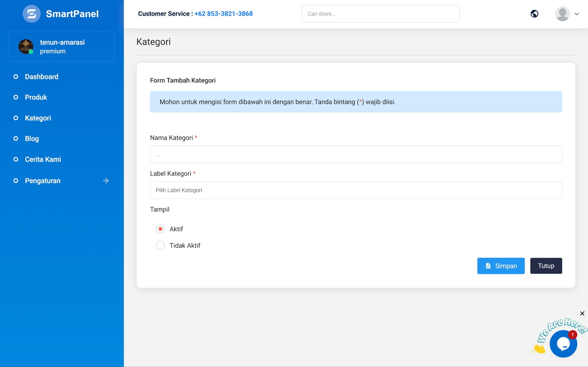Select the Tidak Aktif radio button
This screenshot has height=367, width=588.
[160, 245]
